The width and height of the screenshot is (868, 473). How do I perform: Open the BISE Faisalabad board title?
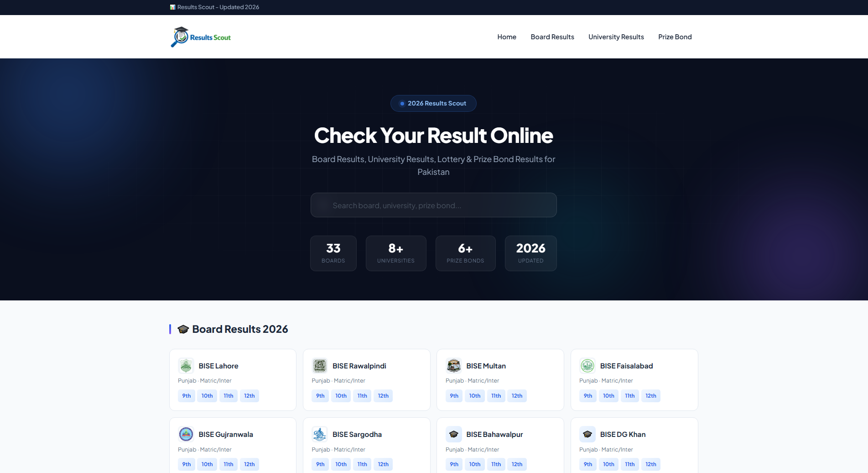click(x=626, y=366)
